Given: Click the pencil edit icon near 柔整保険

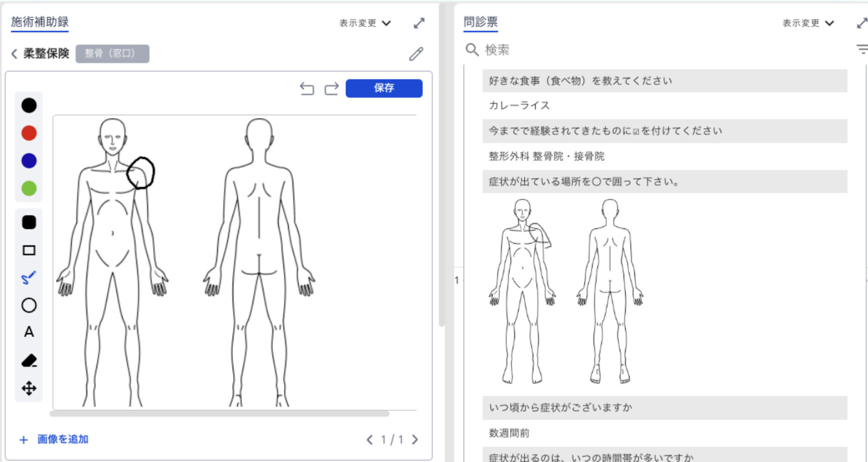Looking at the screenshot, I should [x=415, y=53].
